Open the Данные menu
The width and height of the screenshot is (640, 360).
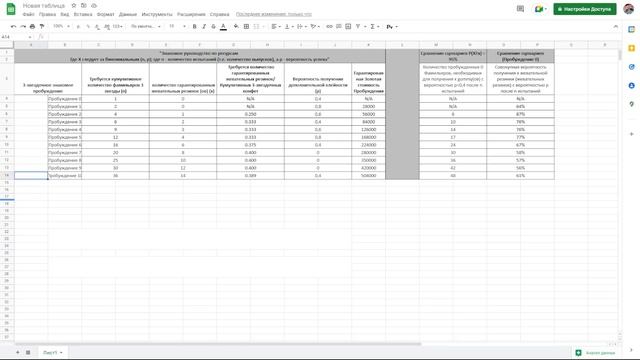(128, 14)
